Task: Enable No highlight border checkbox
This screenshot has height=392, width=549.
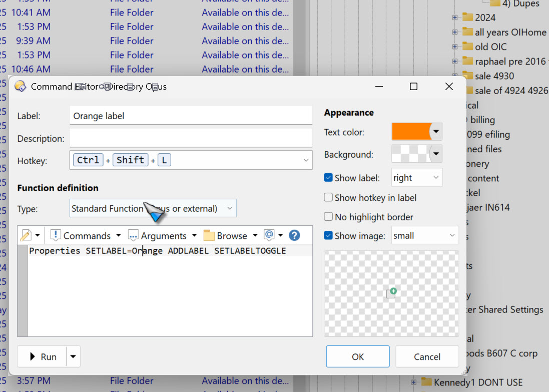Action: pos(328,216)
